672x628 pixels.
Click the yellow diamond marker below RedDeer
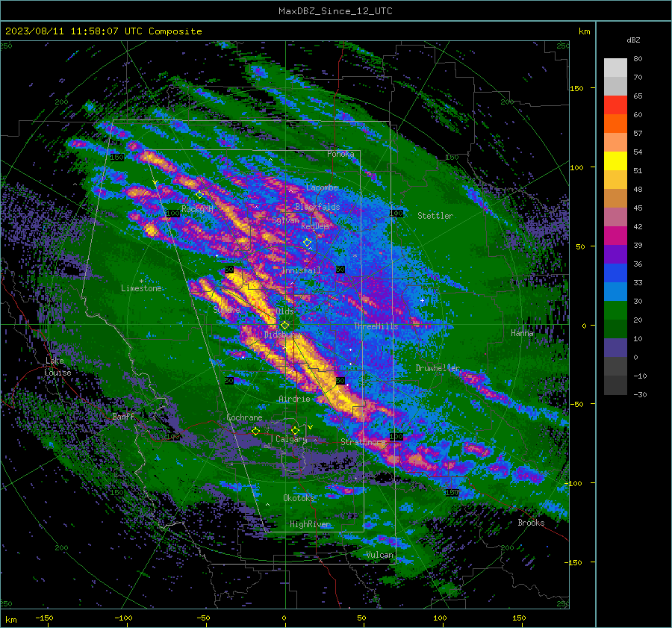pyautogui.click(x=307, y=243)
